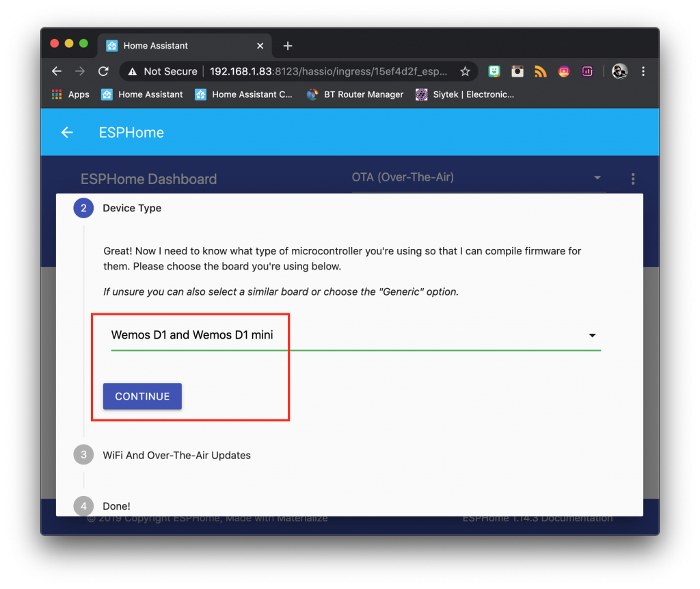Click the CONTINUE button
Screen dimensions: 700x589
click(x=142, y=396)
